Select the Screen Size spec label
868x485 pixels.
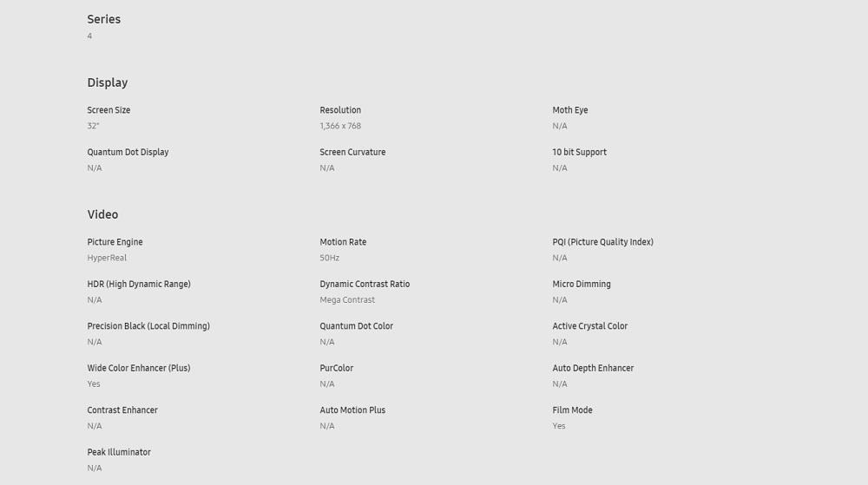108,110
